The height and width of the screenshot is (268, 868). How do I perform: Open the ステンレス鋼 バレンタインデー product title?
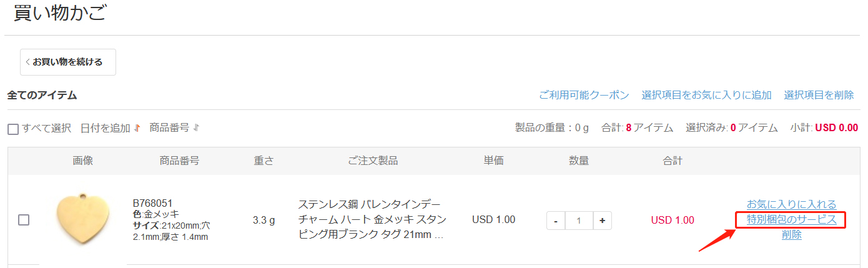pyautogui.click(x=372, y=221)
